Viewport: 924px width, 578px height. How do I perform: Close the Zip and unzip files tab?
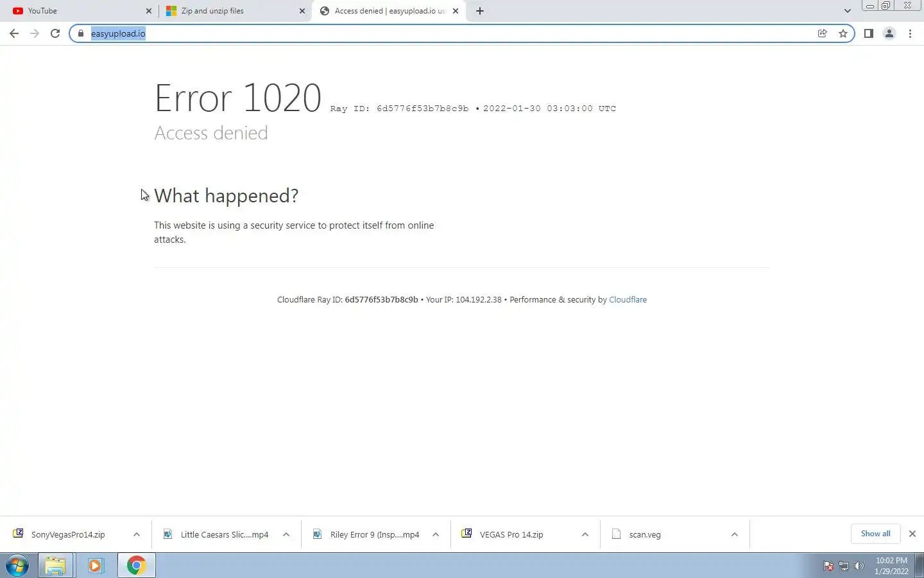[x=302, y=11]
